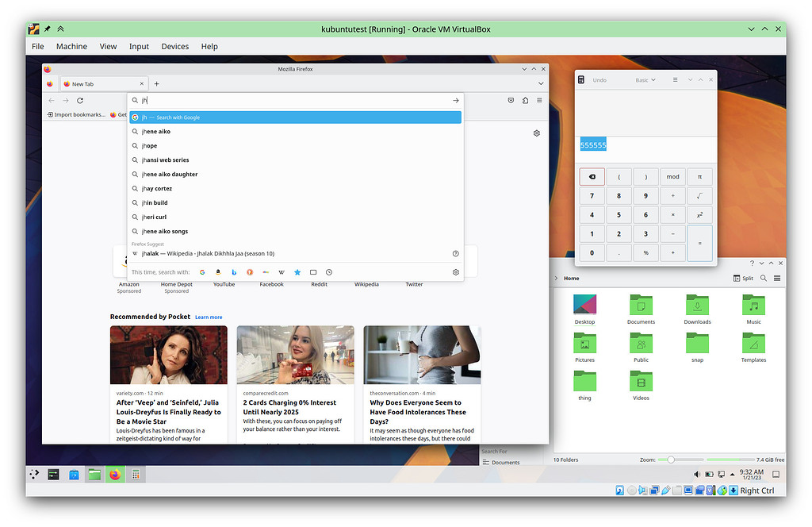
Task: Open the Firefox hamburger application menu
Action: pyautogui.click(x=539, y=100)
